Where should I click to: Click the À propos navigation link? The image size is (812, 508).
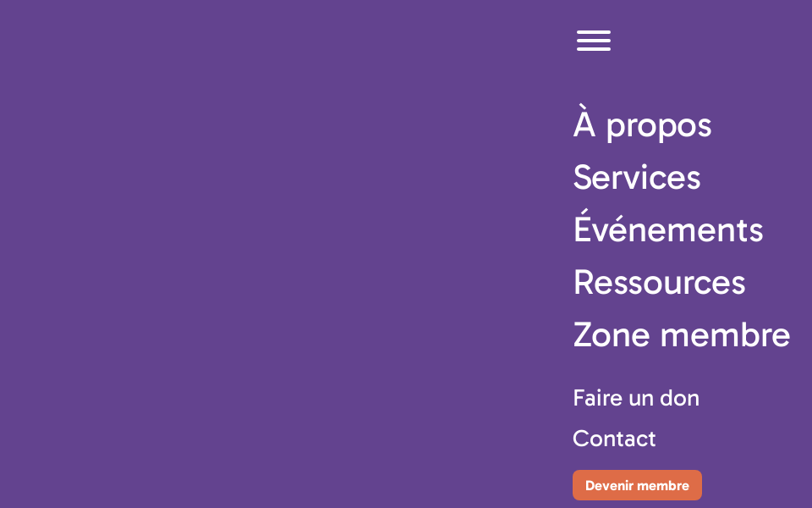(x=642, y=125)
